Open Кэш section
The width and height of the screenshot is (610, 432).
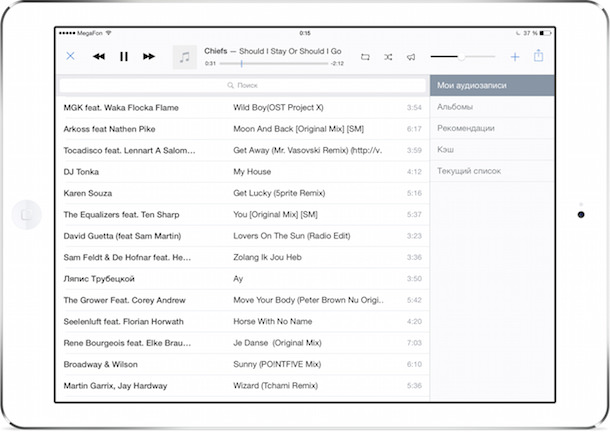point(492,149)
